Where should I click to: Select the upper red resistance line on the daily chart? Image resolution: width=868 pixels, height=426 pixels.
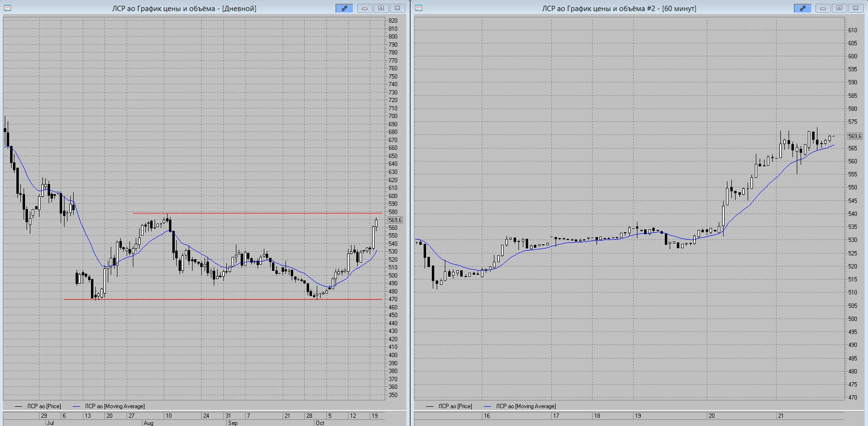tap(258, 213)
